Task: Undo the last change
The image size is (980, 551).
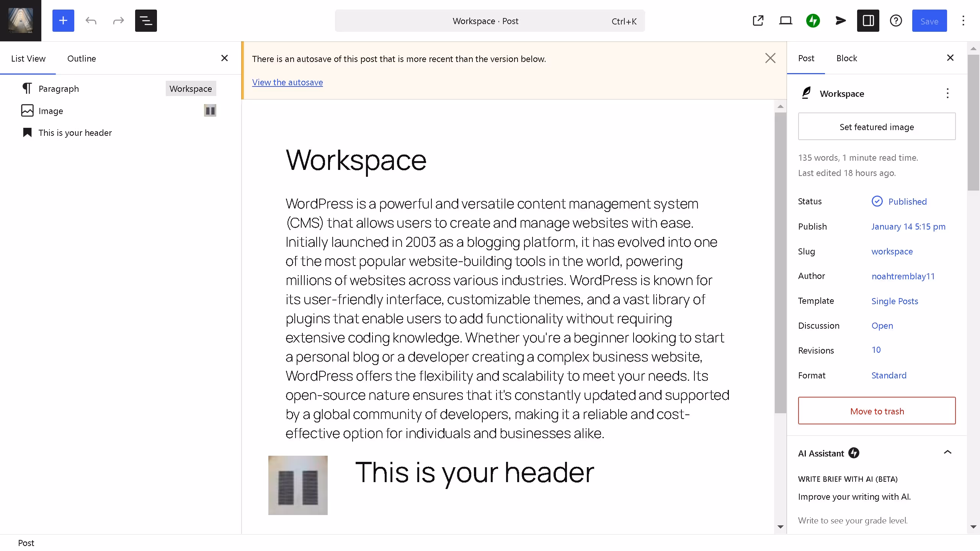Action: point(91,21)
